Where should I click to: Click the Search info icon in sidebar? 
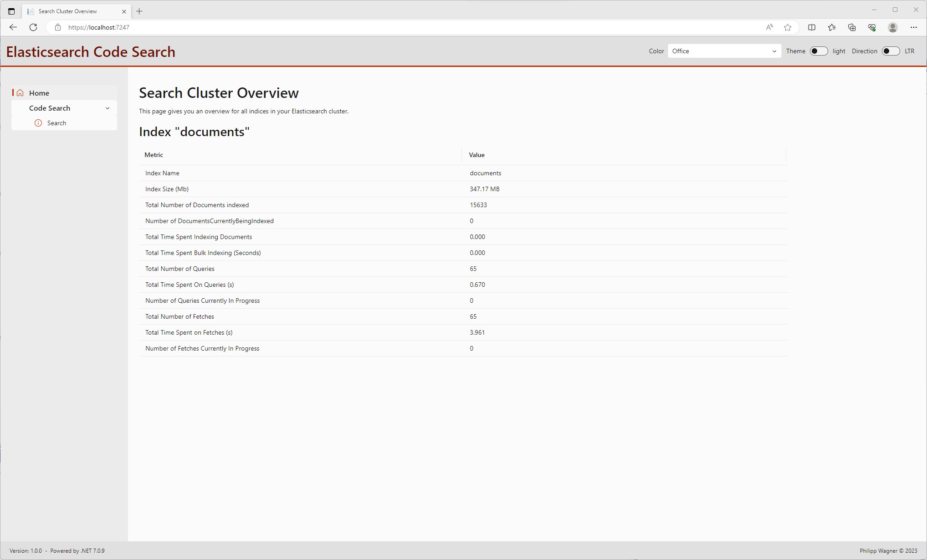(x=38, y=123)
